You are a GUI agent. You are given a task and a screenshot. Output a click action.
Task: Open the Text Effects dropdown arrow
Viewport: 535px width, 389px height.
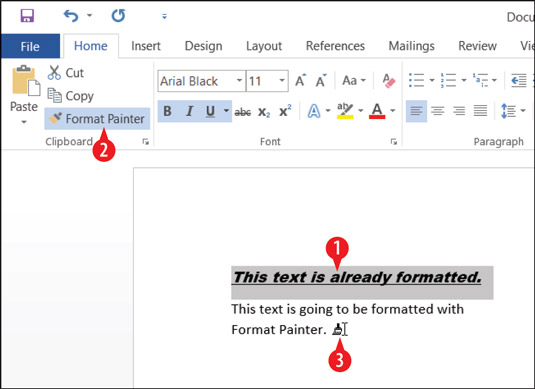[328, 111]
